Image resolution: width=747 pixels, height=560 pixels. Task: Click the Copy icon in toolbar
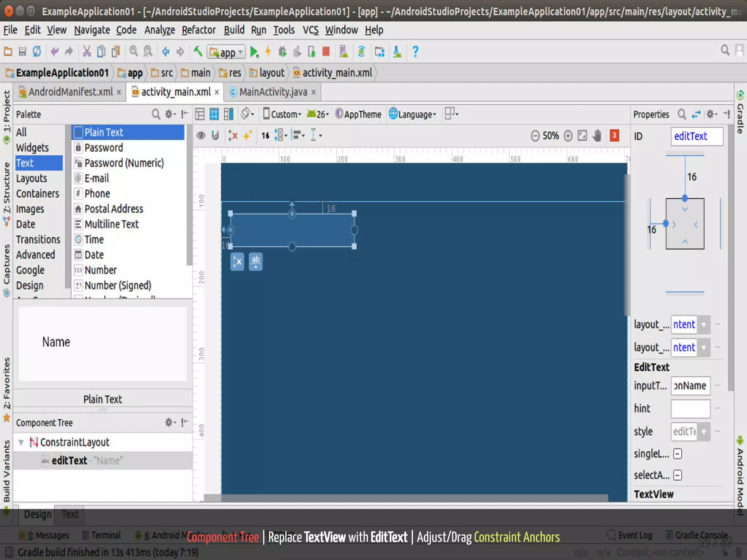101,52
